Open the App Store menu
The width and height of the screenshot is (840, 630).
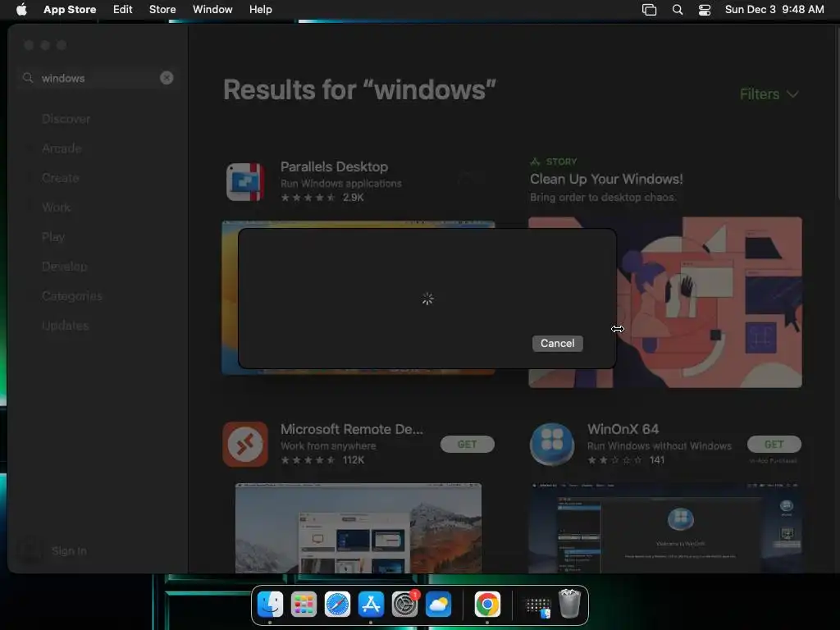point(70,9)
